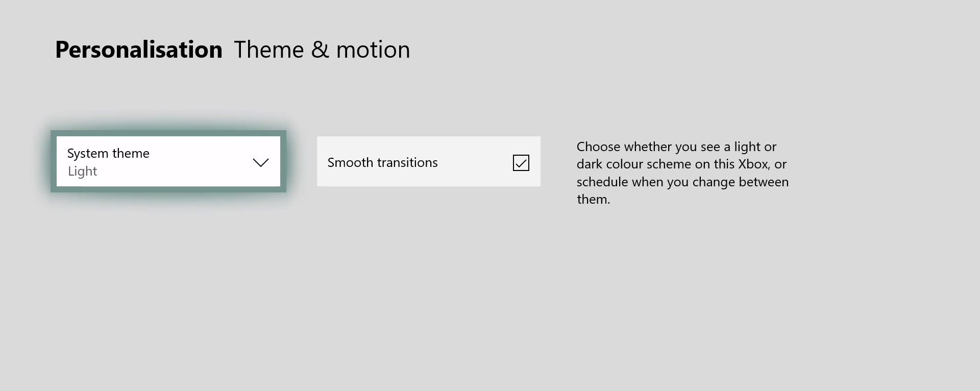
Task: Click the theme description text paragraph
Action: (x=682, y=173)
